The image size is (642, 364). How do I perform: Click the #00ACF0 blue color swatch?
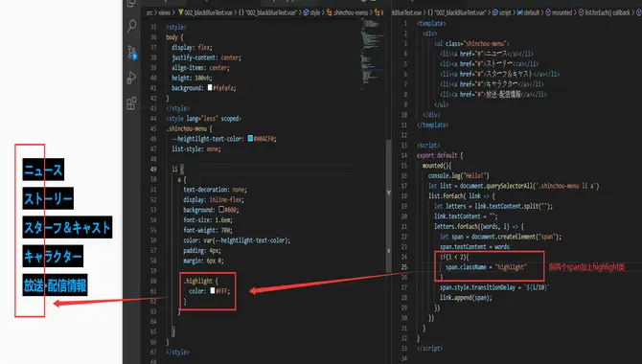tap(250, 139)
